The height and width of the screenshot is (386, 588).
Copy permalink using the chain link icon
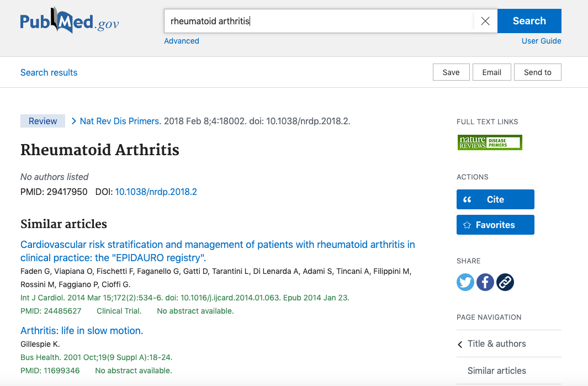505,282
